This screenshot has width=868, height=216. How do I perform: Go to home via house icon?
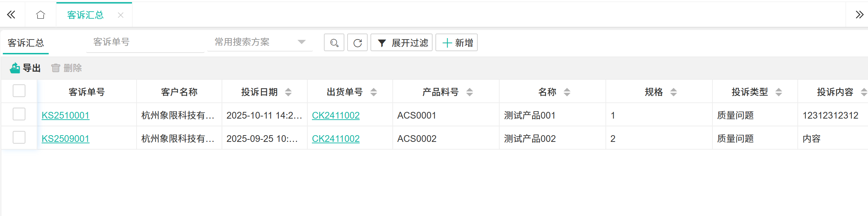coord(41,15)
